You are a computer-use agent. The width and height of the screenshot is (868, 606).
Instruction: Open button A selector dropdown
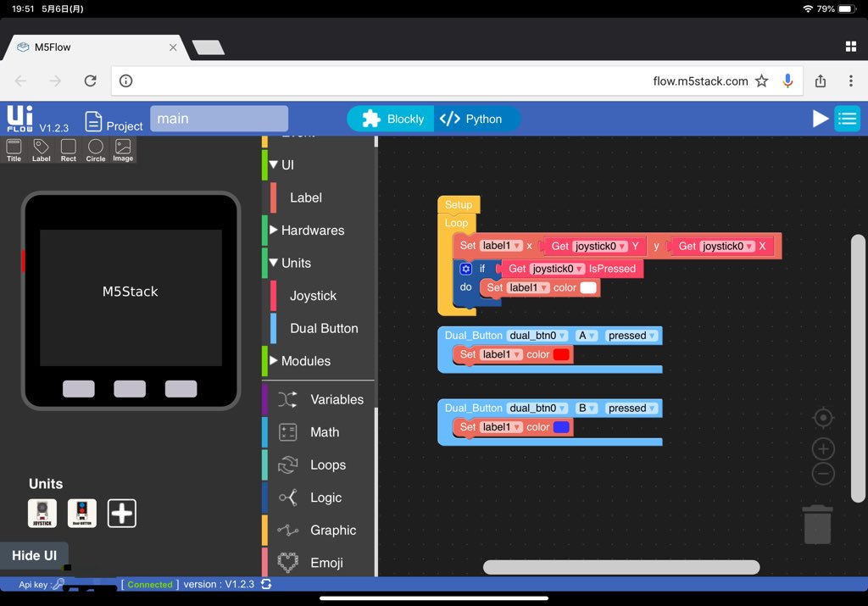tap(587, 336)
